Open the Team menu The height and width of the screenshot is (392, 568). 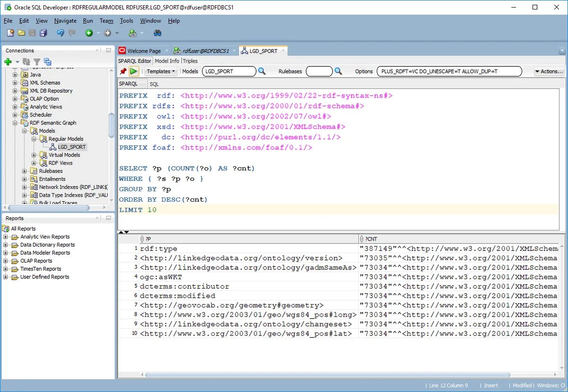tap(106, 21)
